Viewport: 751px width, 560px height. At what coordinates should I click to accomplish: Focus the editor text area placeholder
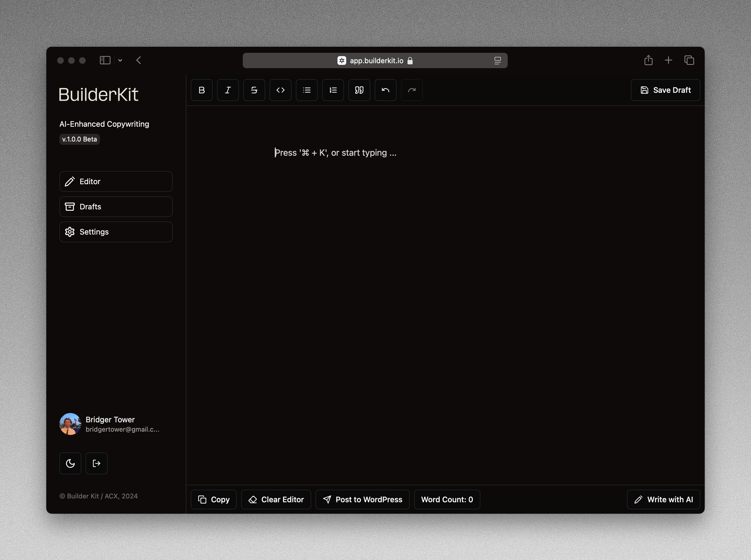336,153
